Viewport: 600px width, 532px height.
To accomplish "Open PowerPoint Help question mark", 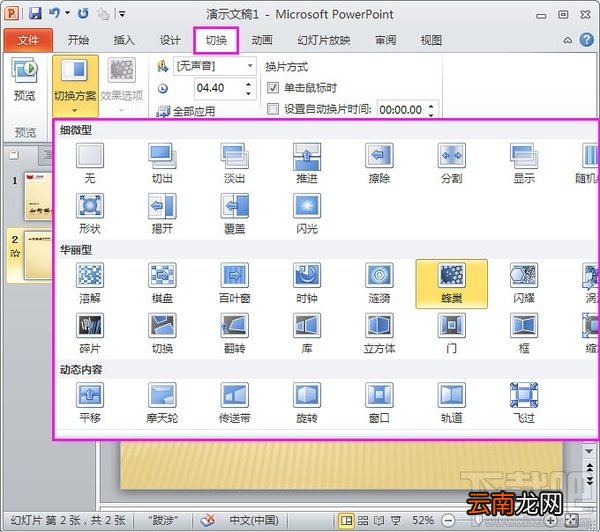I will point(587,39).
